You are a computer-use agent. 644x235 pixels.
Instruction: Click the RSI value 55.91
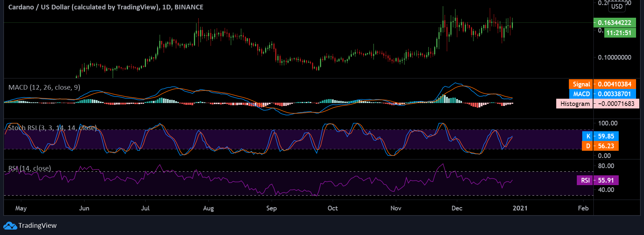606,180
